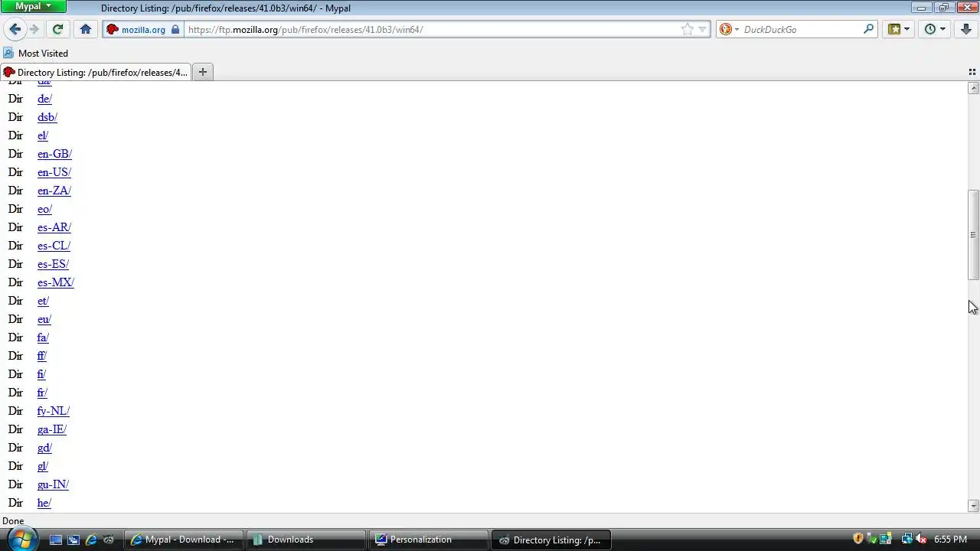Viewport: 980px width, 551px height.
Task: Open the history clock dropdown
Action: click(x=935, y=29)
